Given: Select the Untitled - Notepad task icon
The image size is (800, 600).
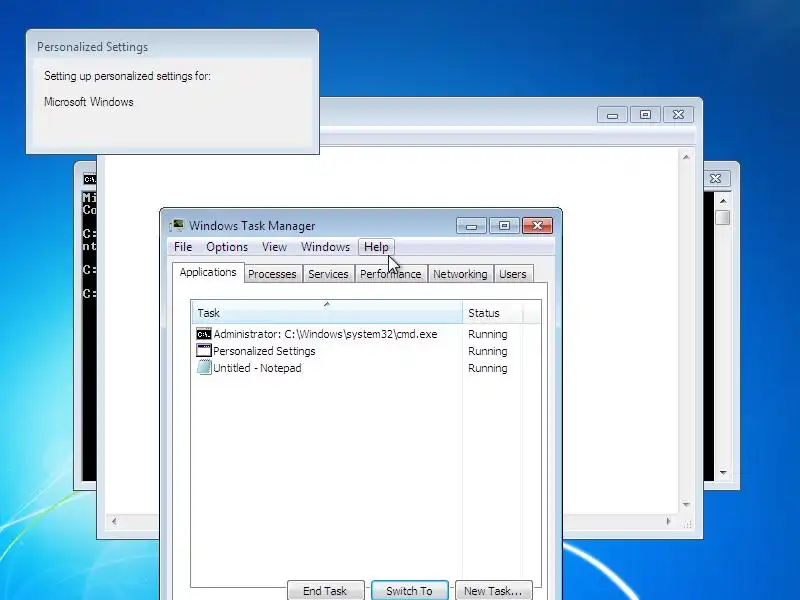Looking at the screenshot, I should (204, 367).
